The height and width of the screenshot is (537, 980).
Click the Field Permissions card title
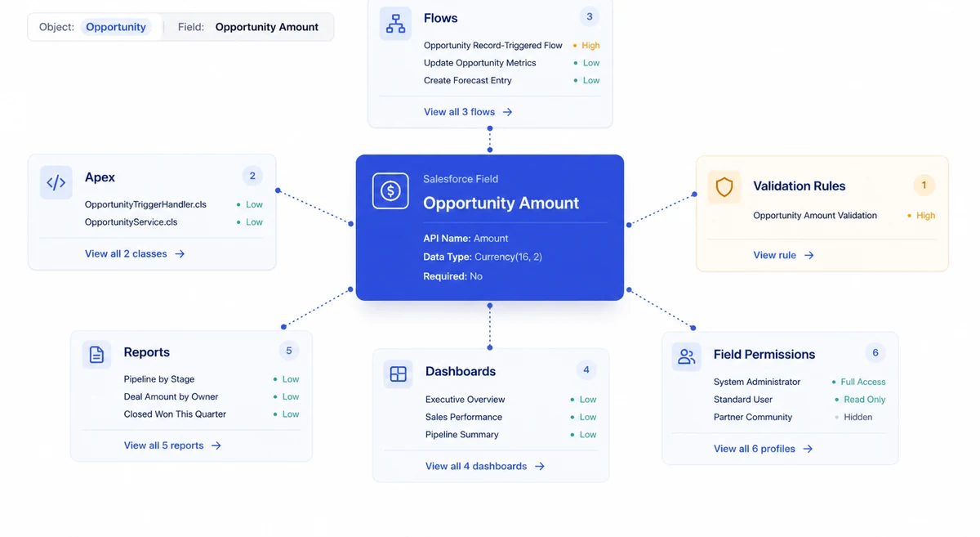pos(764,355)
